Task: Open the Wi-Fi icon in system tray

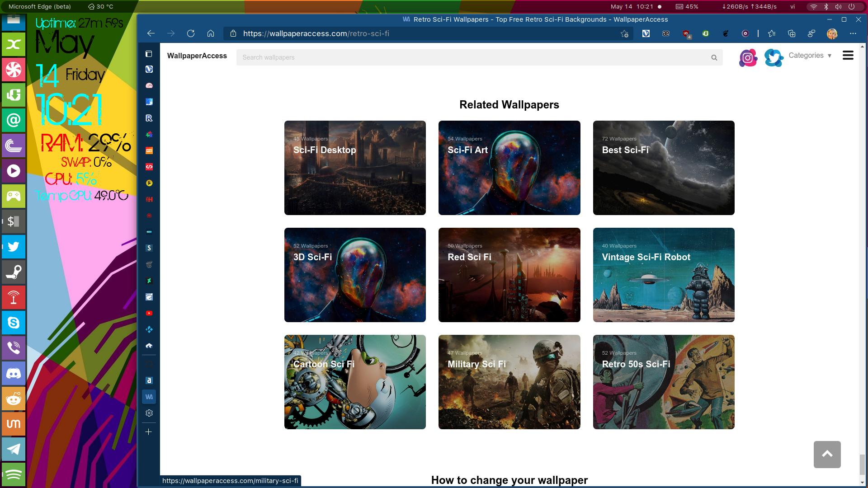Action: pos(814,6)
